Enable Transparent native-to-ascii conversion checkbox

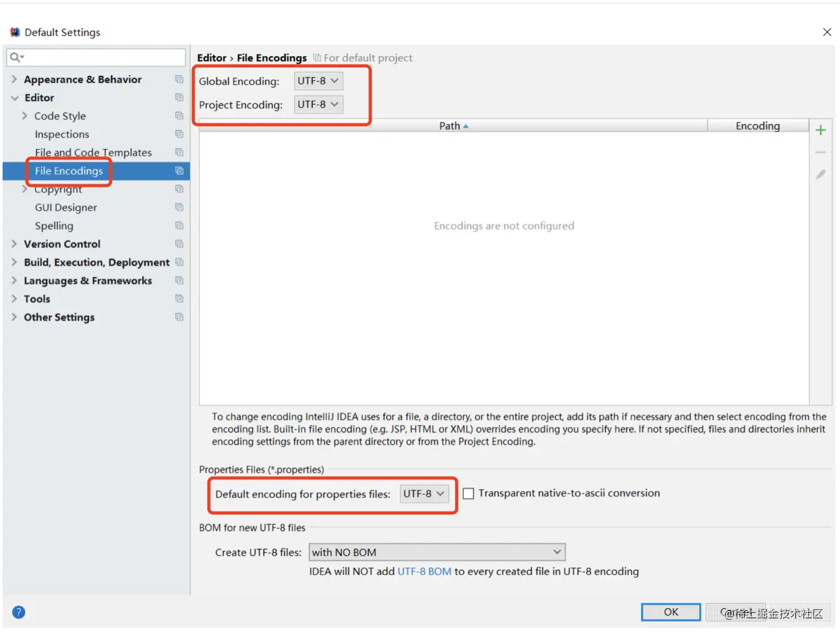pos(469,493)
